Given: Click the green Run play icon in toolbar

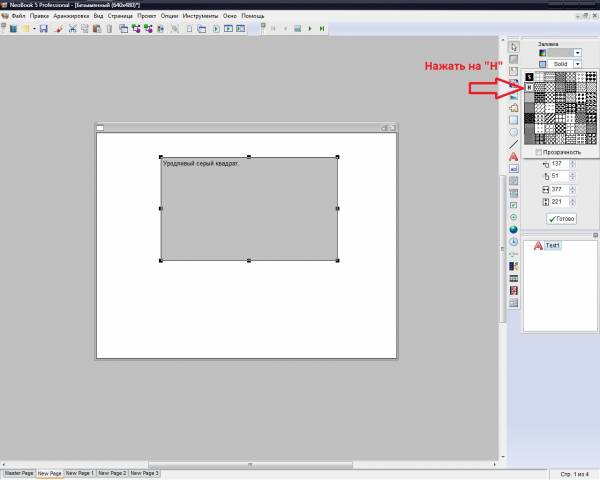Looking at the screenshot, I should pyautogui.click(x=322, y=29).
